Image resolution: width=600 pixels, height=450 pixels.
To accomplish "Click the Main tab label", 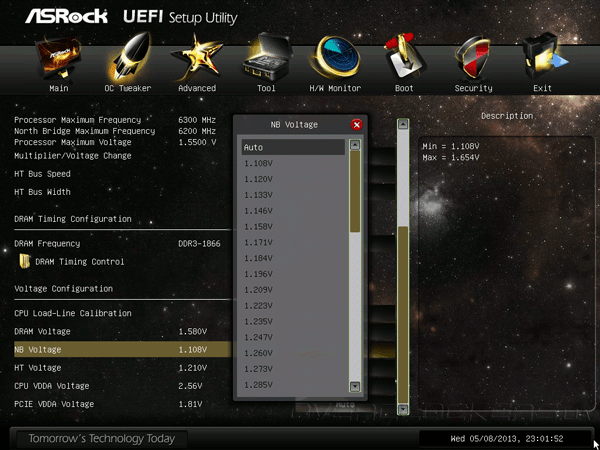I will click(59, 88).
